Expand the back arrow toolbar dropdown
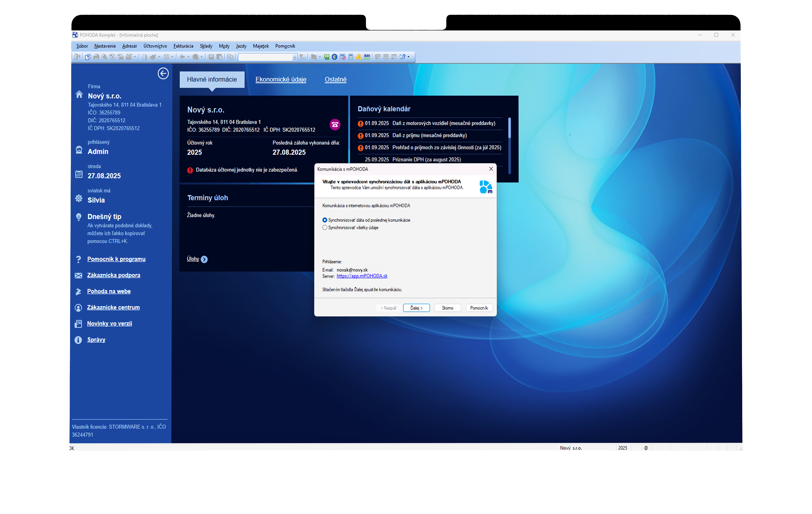The image size is (812, 514). pyautogui.click(x=188, y=57)
